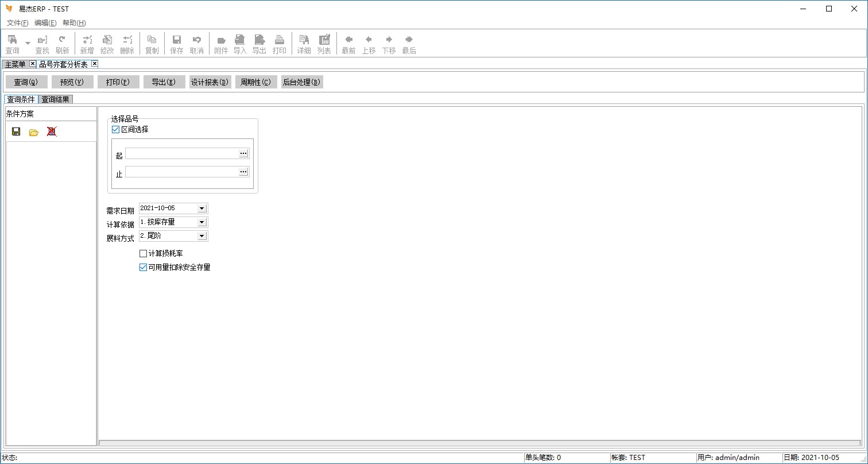Screen dimensions: 868x464
Task: Click the 查询 toolbar icon
Action: point(12,44)
